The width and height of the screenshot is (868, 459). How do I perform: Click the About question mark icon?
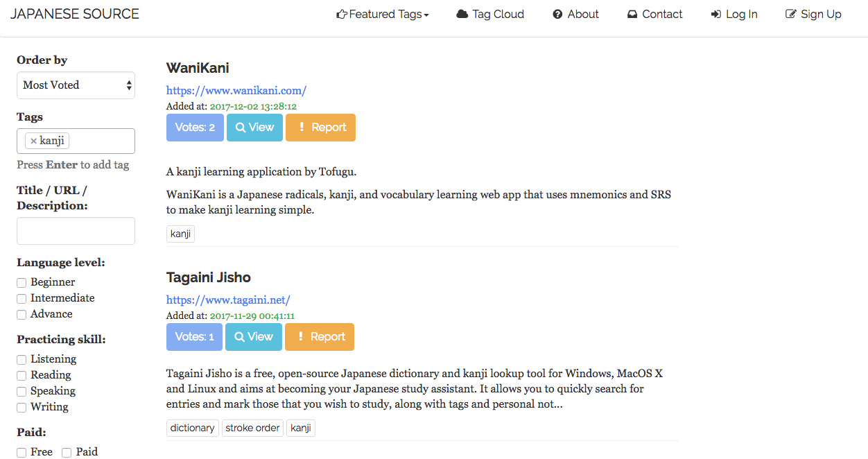click(557, 15)
